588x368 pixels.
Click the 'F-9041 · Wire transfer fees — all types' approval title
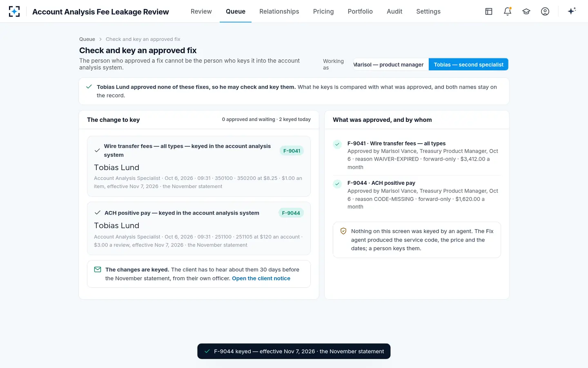click(396, 144)
